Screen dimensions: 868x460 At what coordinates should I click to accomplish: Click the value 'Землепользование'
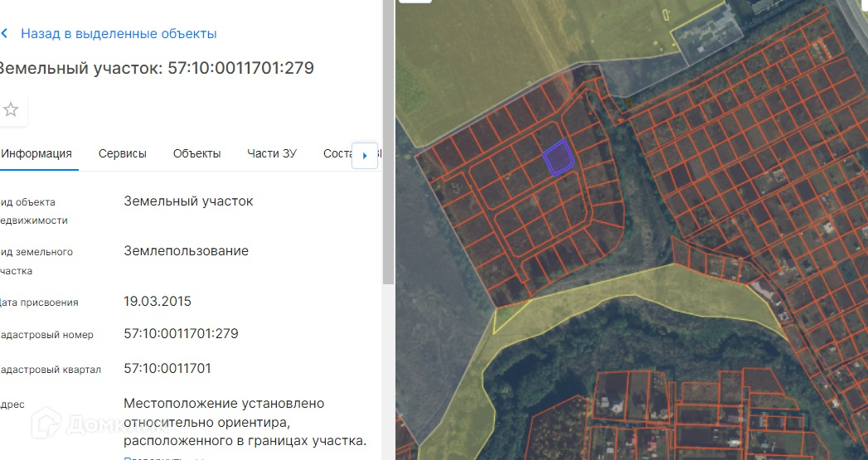(x=186, y=251)
